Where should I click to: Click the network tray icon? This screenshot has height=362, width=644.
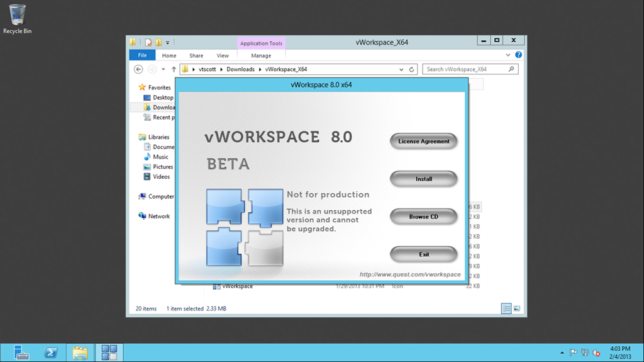click(x=585, y=353)
